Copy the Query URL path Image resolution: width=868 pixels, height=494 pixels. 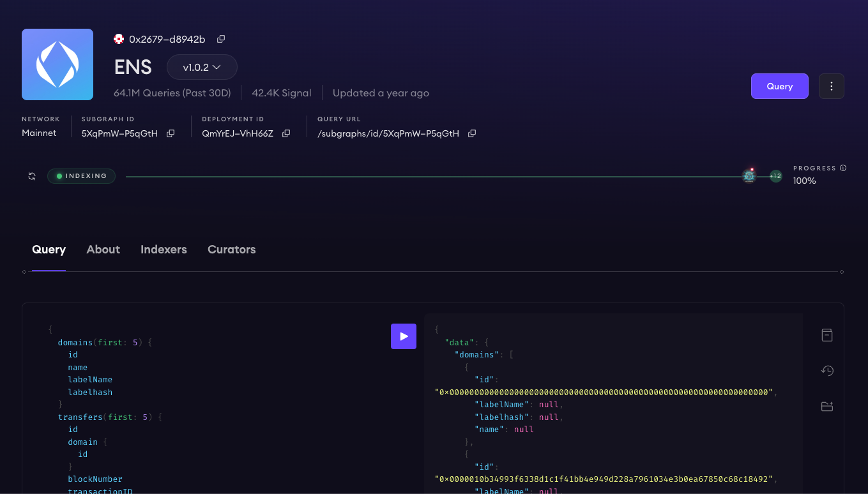pos(472,133)
